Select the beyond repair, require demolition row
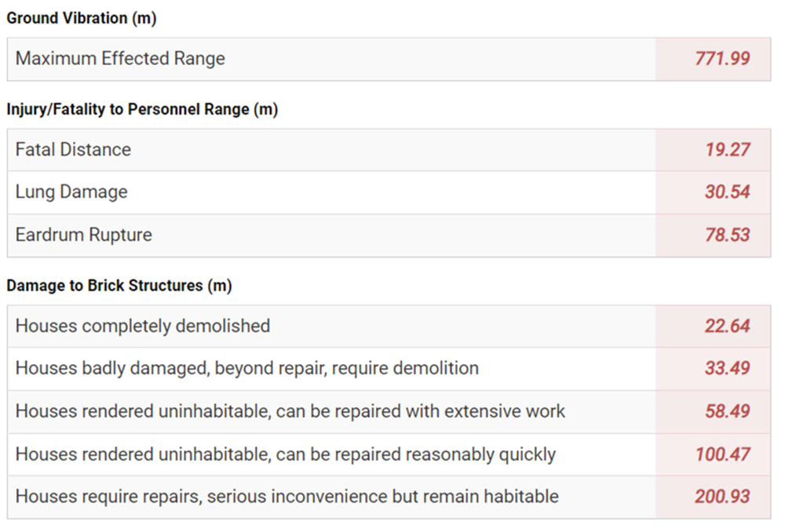 (247, 368)
